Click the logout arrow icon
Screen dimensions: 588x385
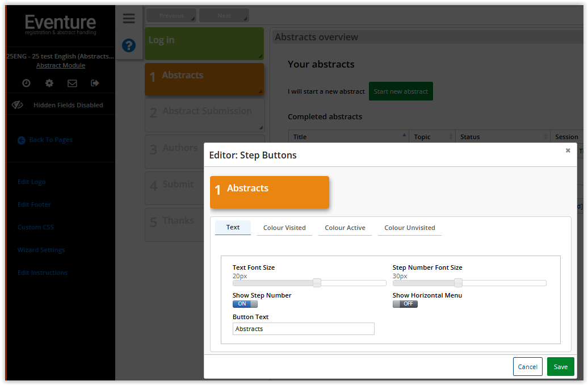click(x=95, y=83)
